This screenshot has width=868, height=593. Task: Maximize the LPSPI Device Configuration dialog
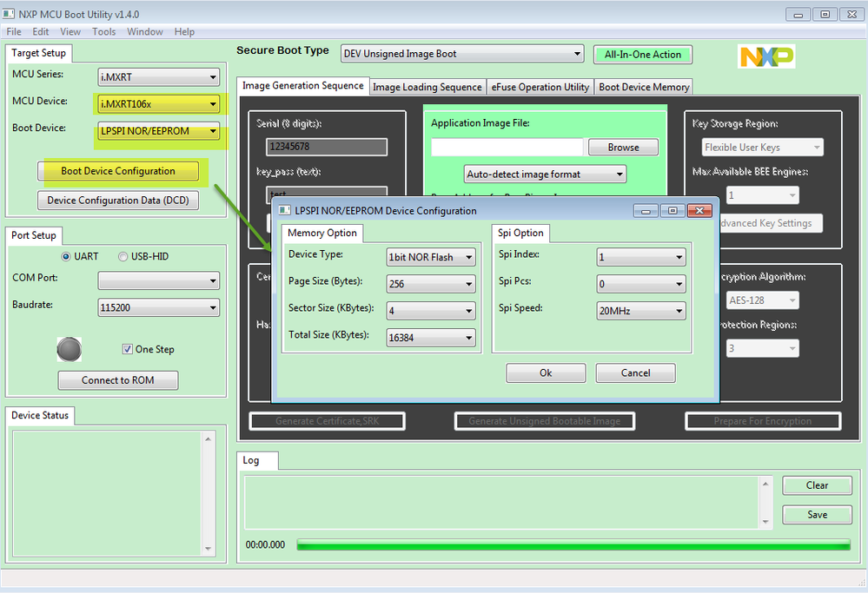672,211
